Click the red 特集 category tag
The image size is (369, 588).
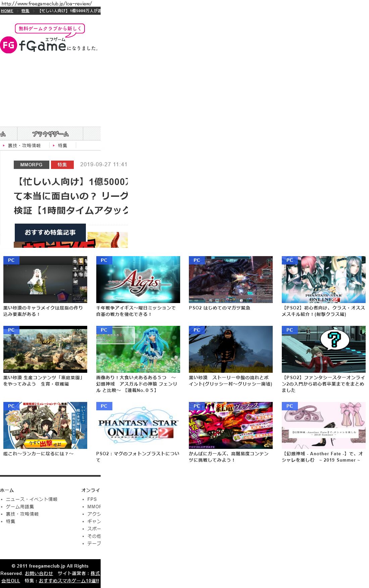coord(62,165)
